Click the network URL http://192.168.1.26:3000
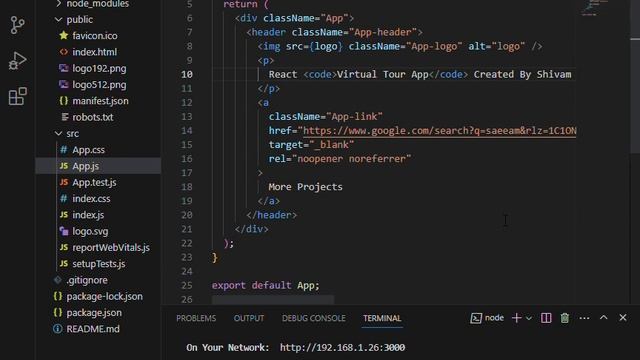 (342, 347)
